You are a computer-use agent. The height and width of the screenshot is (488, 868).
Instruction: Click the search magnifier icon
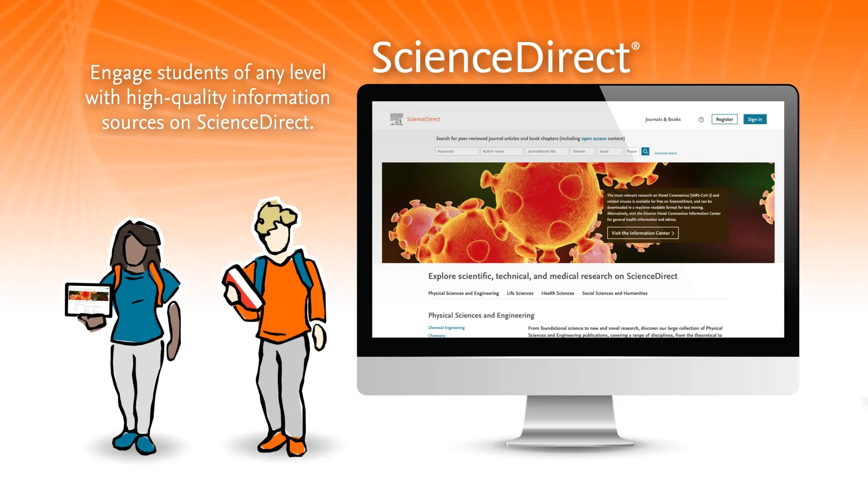click(x=646, y=151)
